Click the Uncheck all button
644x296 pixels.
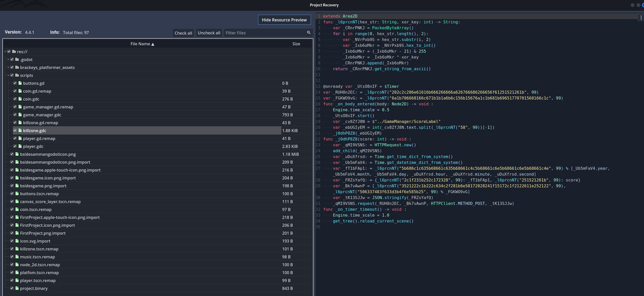click(209, 33)
